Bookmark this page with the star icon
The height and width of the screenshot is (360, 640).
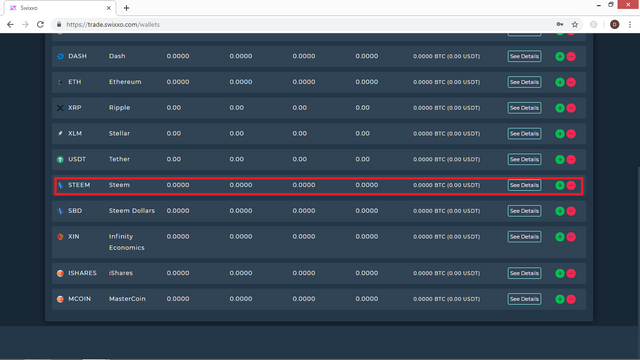pyautogui.click(x=575, y=24)
